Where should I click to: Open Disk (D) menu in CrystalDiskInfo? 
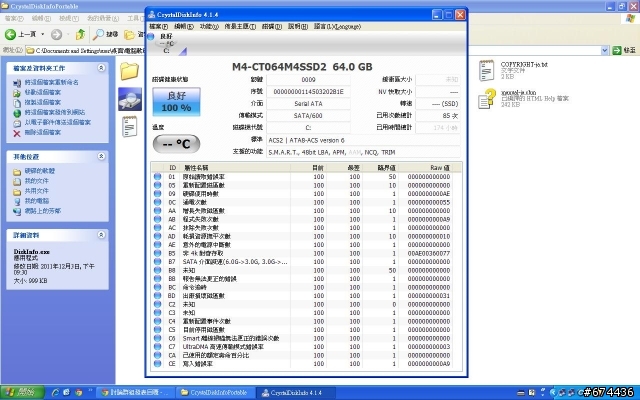tap(272, 27)
